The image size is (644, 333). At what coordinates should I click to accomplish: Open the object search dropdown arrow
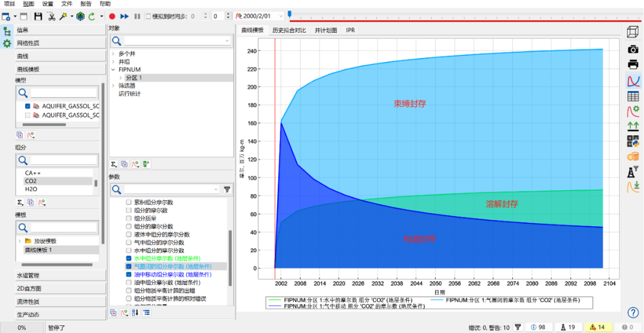pyautogui.click(x=227, y=41)
